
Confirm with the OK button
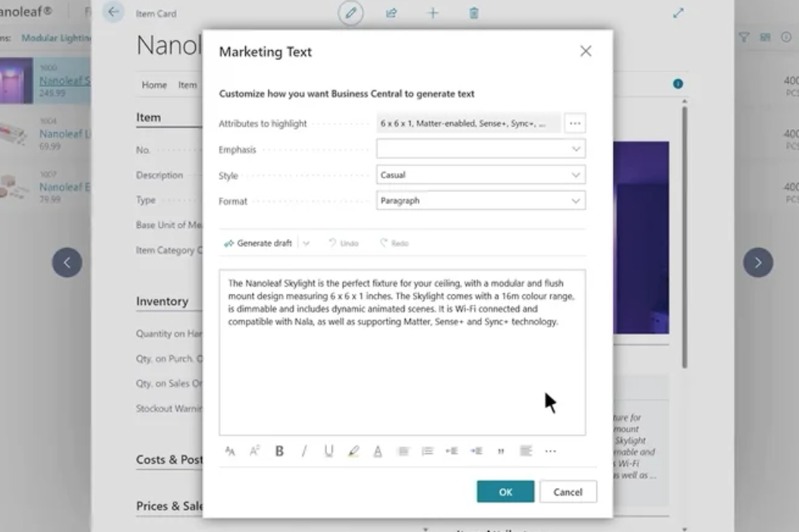[x=505, y=492]
